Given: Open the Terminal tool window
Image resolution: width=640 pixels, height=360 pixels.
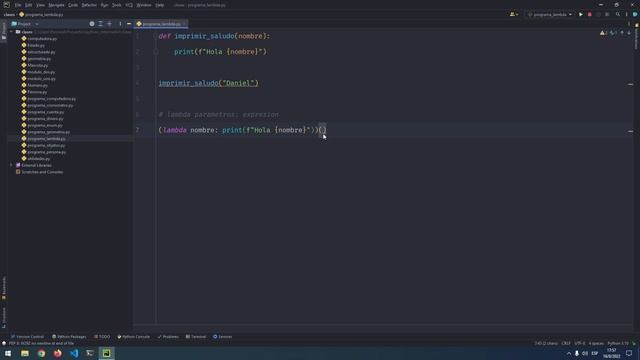Looking at the screenshot, I should (196, 337).
